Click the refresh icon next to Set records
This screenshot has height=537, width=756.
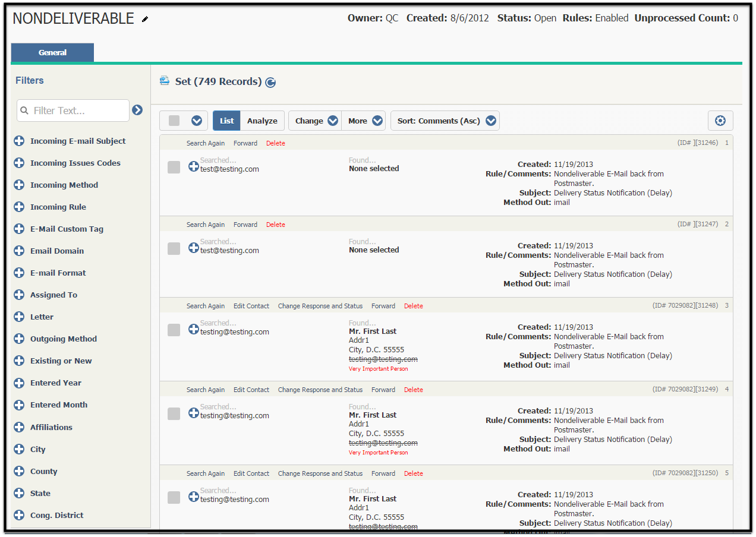(x=270, y=83)
